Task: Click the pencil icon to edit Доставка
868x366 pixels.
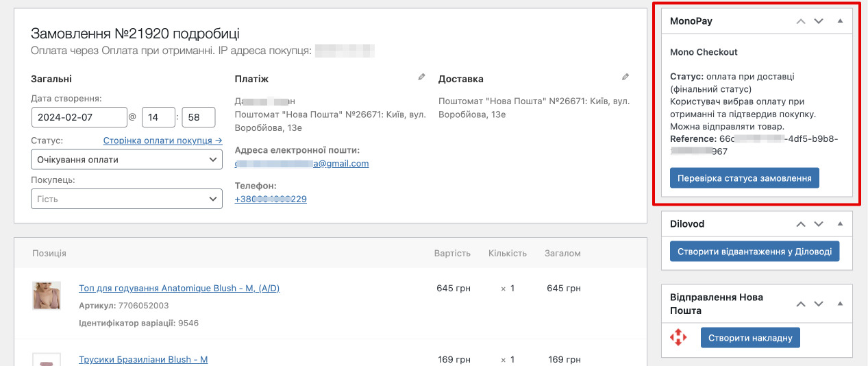Action: pyautogui.click(x=625, y=77)
